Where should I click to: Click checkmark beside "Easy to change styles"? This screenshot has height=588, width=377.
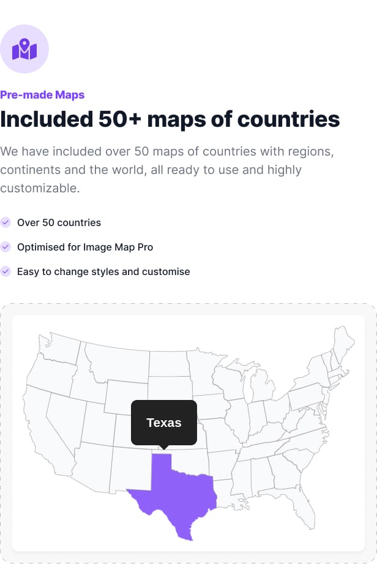(6, 271)
